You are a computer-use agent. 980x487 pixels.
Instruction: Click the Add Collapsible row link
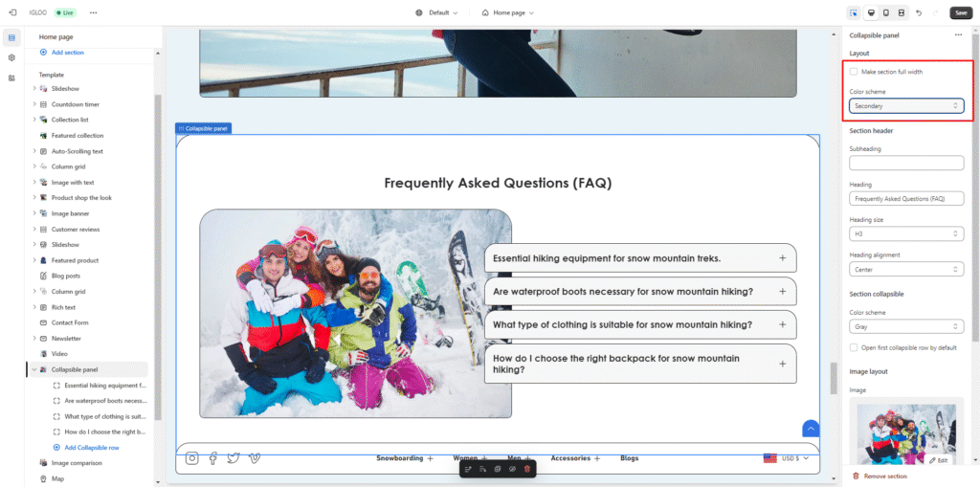pyautogui.click(x=92, y=448)
